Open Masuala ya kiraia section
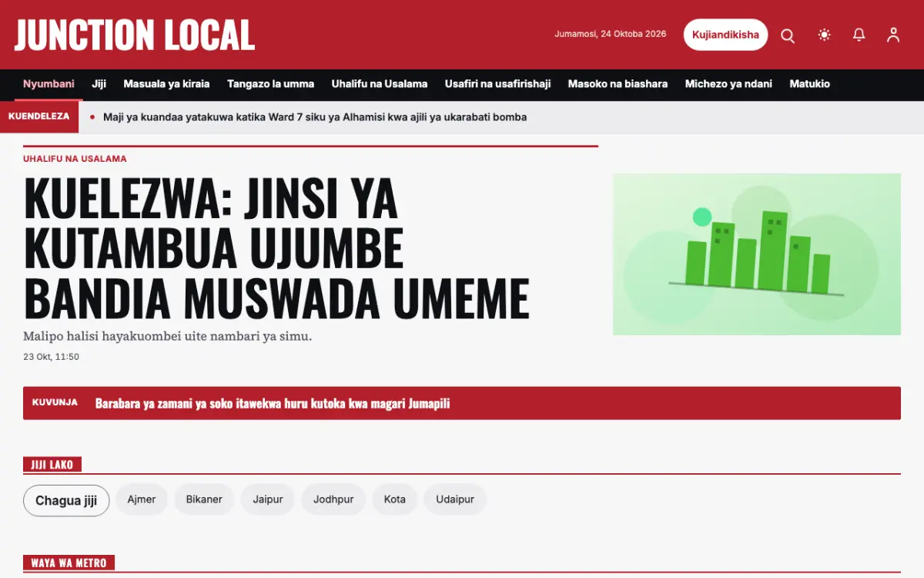 166,84
